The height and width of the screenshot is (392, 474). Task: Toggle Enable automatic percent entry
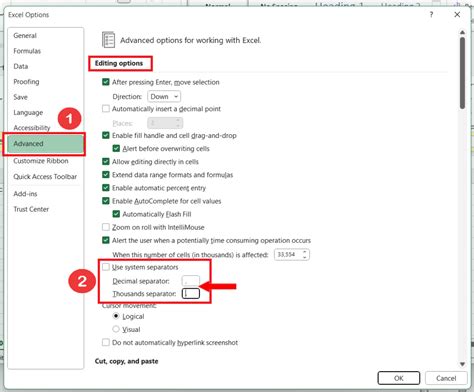click(x=106, y=188)
